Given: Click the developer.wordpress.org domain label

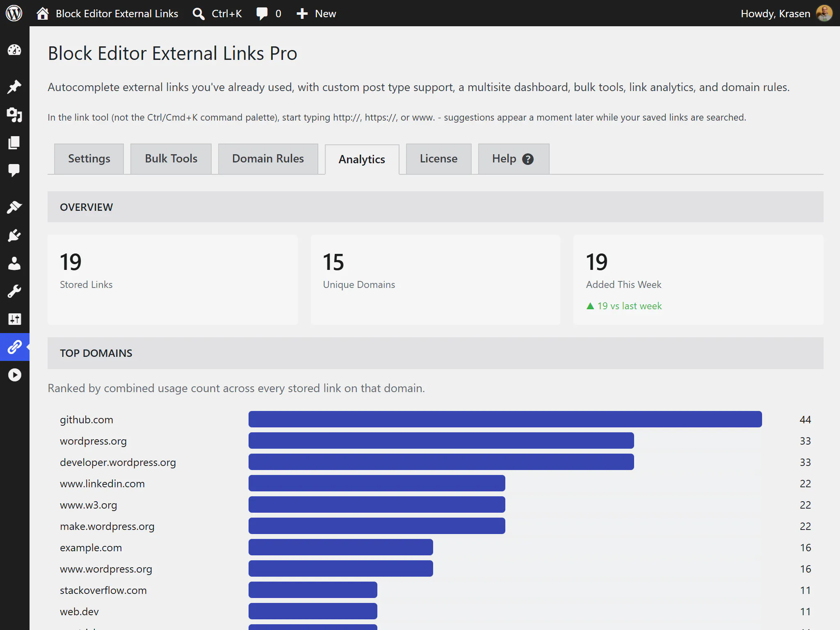Looking at the screenshot, I should point(118,462).
